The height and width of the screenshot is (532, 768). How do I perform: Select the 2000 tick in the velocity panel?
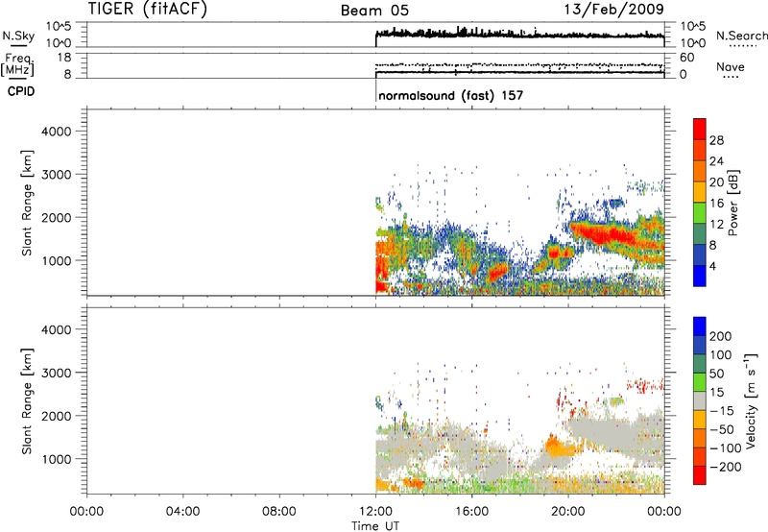(57, 416)
